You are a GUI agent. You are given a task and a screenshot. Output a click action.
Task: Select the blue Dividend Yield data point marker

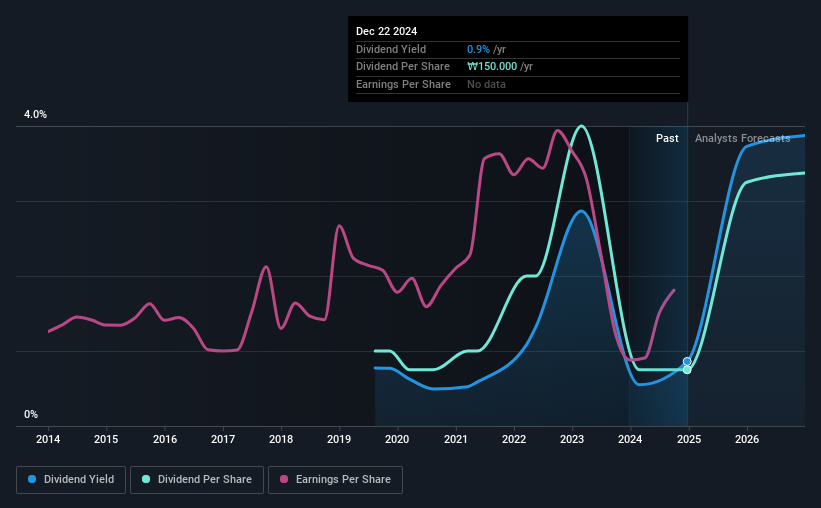click(687, 361)
